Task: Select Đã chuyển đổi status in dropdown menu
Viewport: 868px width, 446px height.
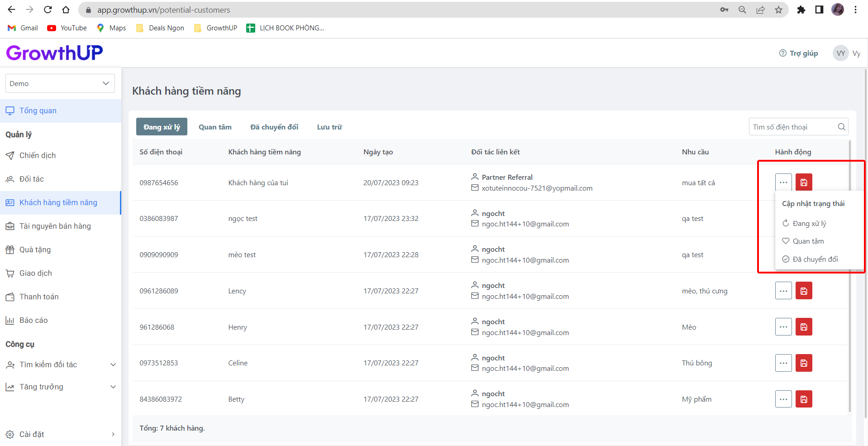Action: click(815, 259)
